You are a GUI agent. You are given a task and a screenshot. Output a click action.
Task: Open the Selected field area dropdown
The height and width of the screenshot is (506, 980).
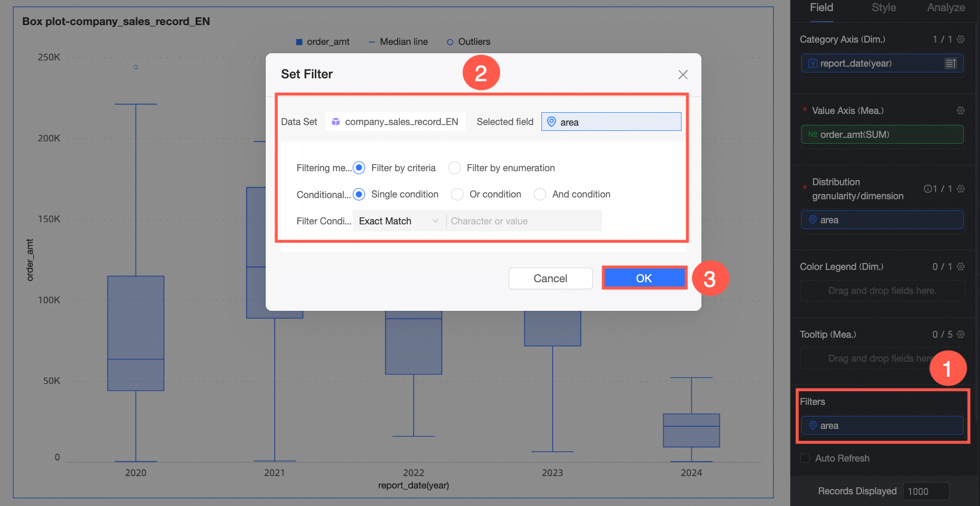point(611,122)
